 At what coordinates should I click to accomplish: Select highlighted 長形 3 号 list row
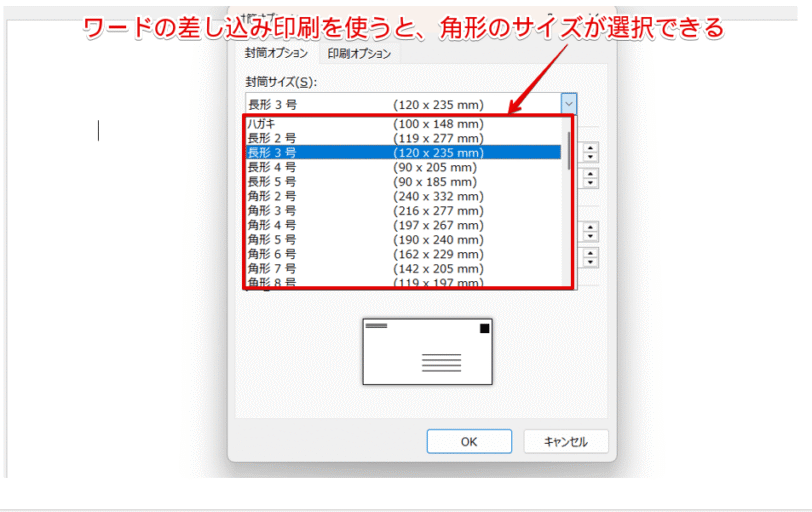[403, 153]
